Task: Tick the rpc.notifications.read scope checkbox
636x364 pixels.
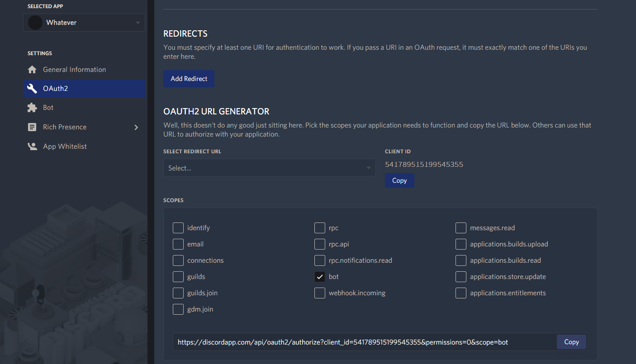Action: [320, 260]
